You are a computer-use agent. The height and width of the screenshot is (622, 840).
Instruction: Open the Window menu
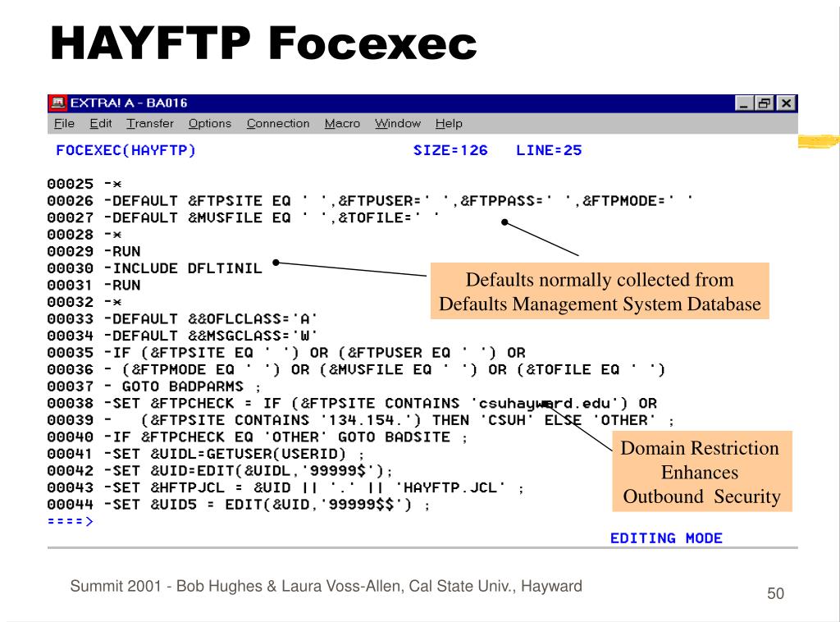398,124
